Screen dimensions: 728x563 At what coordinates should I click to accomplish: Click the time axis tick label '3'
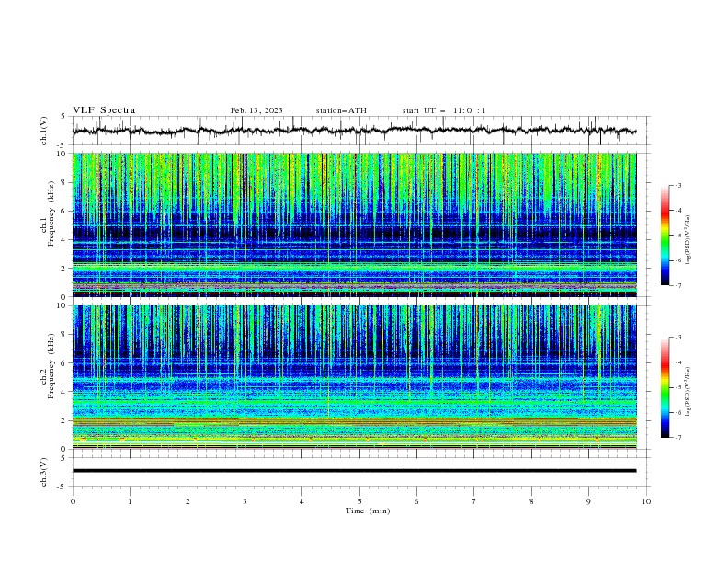245,501
